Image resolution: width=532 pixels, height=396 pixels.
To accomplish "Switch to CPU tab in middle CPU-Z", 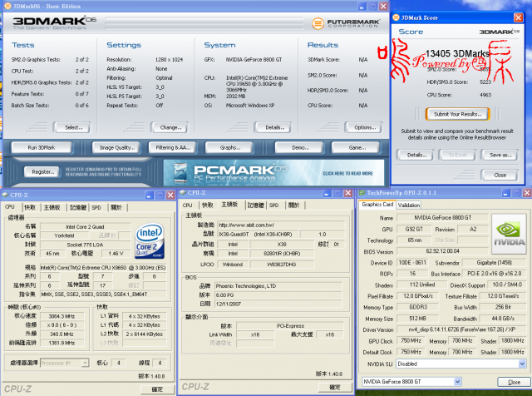I will (x=187, y=205).
